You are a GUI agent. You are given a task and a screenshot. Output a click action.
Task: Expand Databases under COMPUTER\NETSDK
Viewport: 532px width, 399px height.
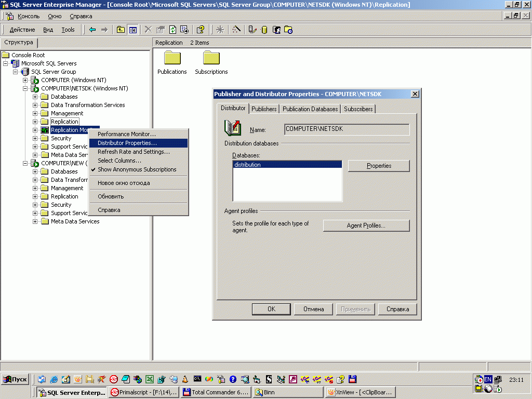pos(35,97)
